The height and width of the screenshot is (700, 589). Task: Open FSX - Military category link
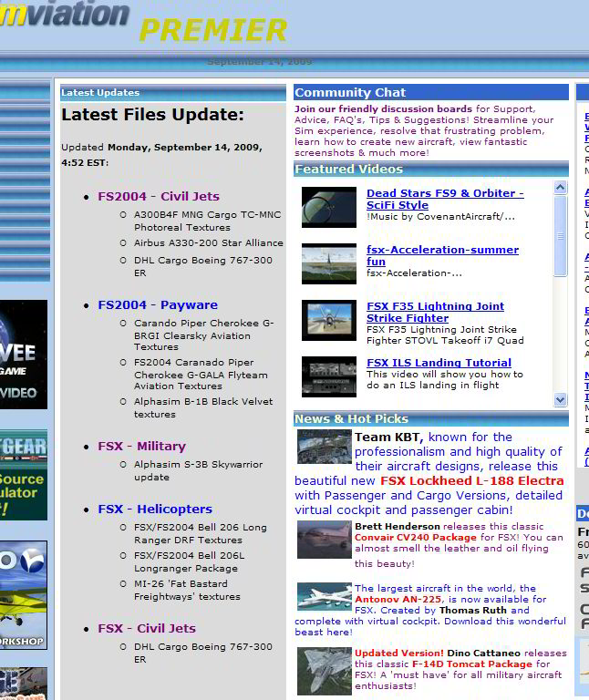tap(141, 447)
